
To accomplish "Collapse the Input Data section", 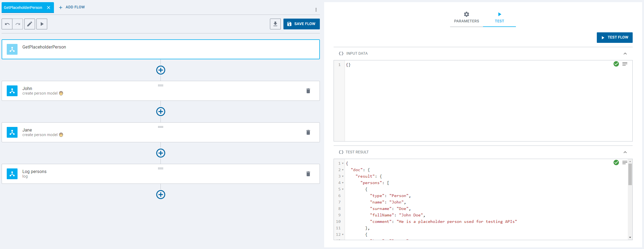I will pos(625,54).
